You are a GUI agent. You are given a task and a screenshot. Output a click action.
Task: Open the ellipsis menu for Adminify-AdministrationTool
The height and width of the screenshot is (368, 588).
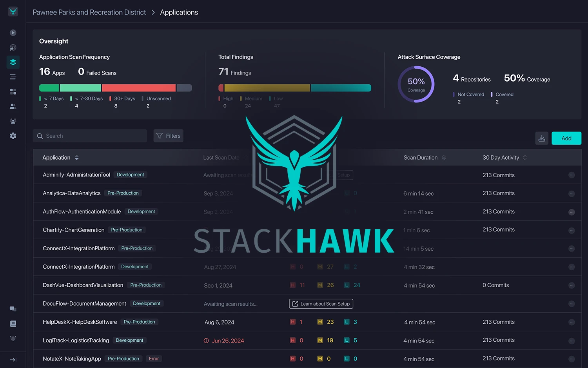(x=572, y=175)
